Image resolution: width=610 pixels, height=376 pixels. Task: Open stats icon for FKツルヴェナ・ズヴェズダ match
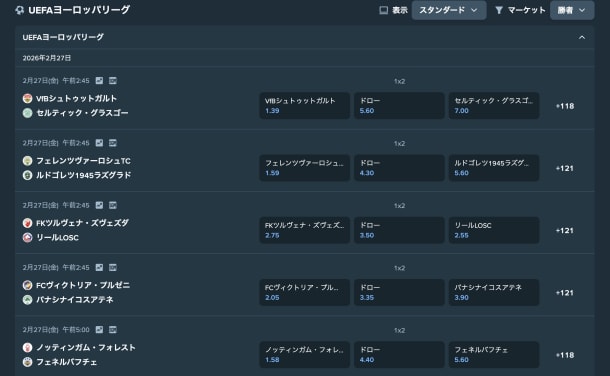(100, 205)
